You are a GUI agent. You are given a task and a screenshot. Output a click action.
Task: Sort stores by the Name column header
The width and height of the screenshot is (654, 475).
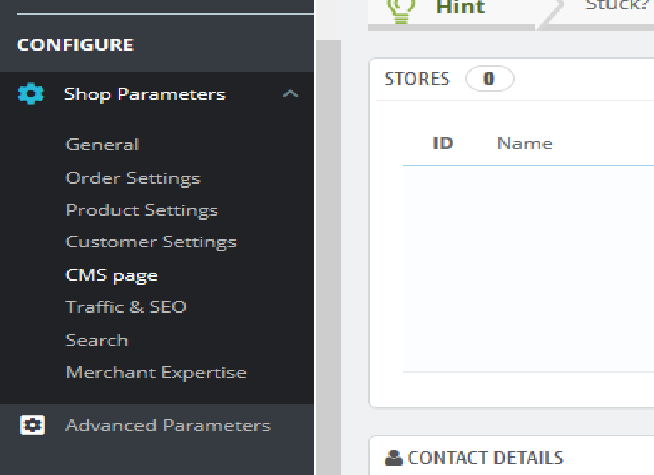pos(525,143)
